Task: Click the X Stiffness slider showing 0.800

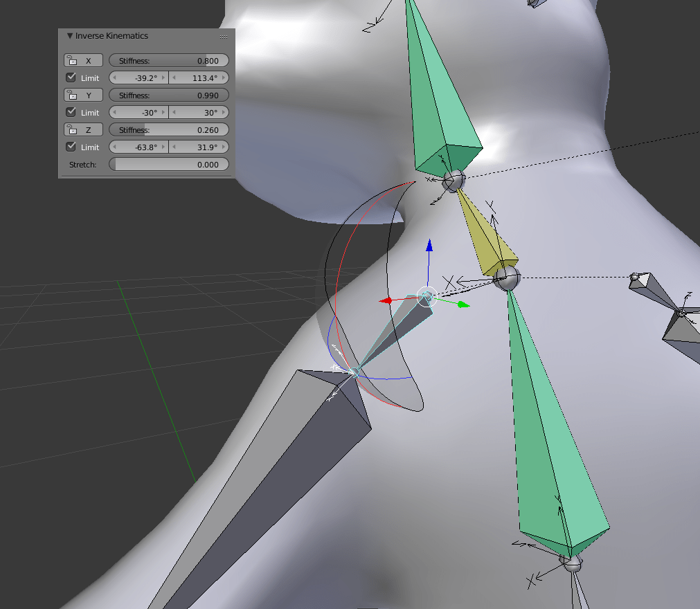Action: point(169,60)
